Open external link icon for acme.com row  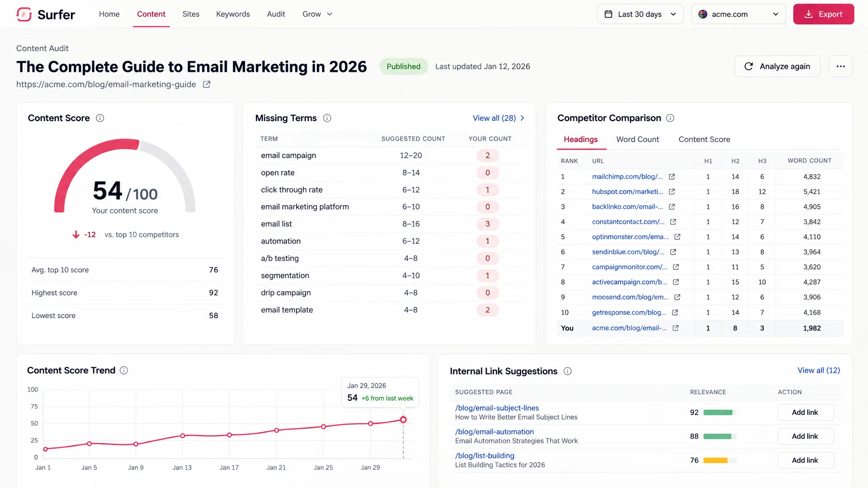(676, 328)
